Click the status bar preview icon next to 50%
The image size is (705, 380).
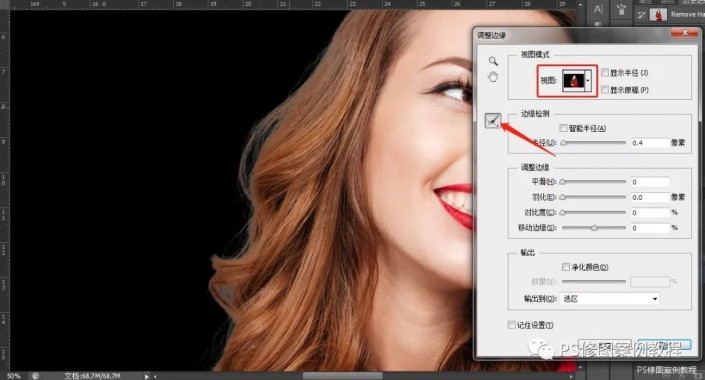click(35, 376)
